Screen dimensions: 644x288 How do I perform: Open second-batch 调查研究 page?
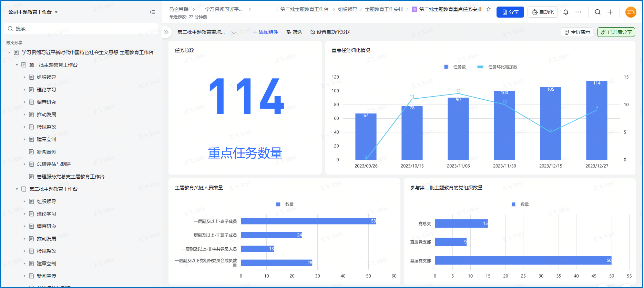coord(47,226)
